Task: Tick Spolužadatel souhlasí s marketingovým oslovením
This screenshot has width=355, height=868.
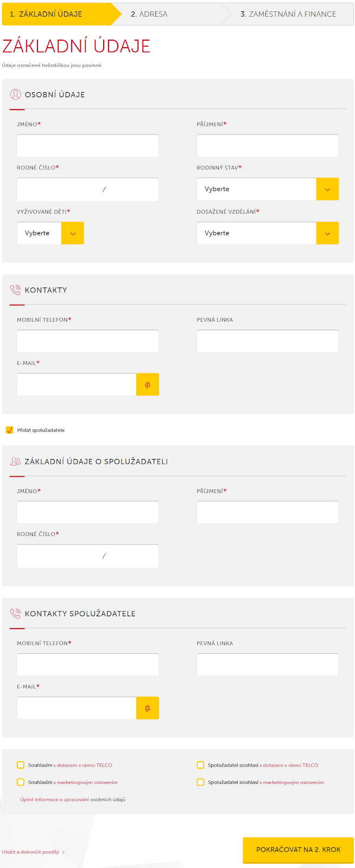Action: (x=200, y=782)
